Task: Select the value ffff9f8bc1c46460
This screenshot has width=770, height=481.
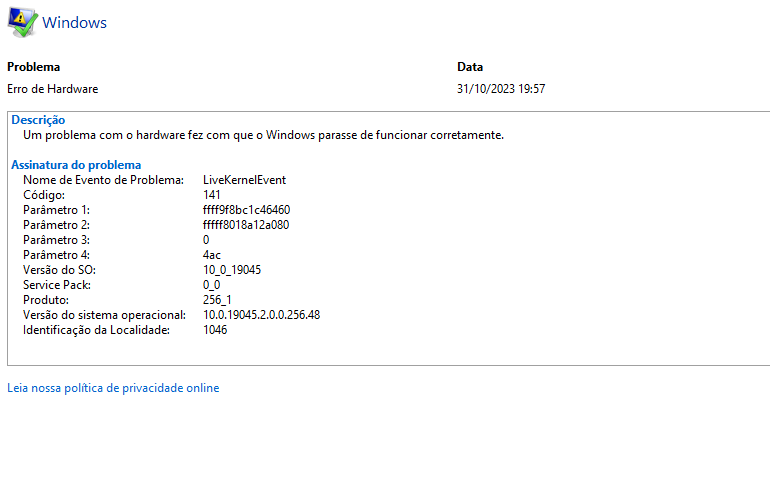Action: tap(247, 210)
